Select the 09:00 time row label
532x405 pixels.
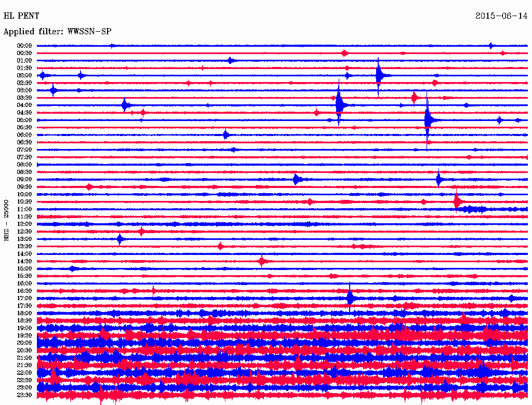[x=24, y=180]
